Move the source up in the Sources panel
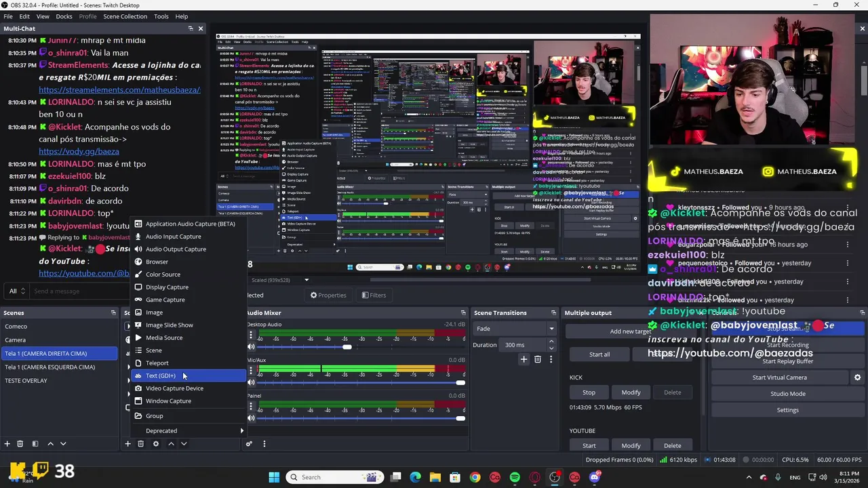The image size is (868, 488). tap(171, 444)
